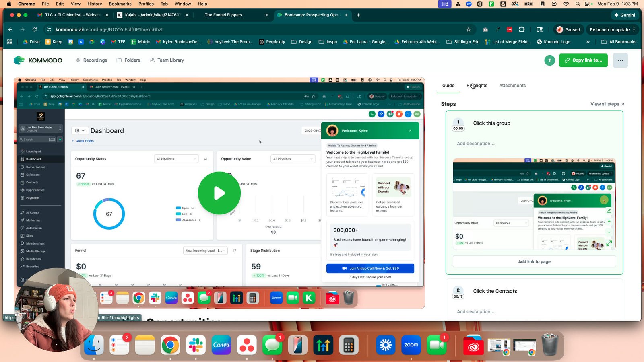Open the Chrome extensions puzzle icon
This screenshot has height=362, width=644.
pyautogui.click(x=522, y=29)
